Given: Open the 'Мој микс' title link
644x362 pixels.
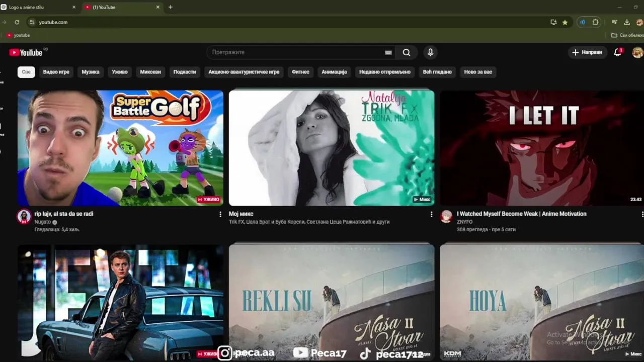Looking at the screenshot, I should tap(241, 214).
